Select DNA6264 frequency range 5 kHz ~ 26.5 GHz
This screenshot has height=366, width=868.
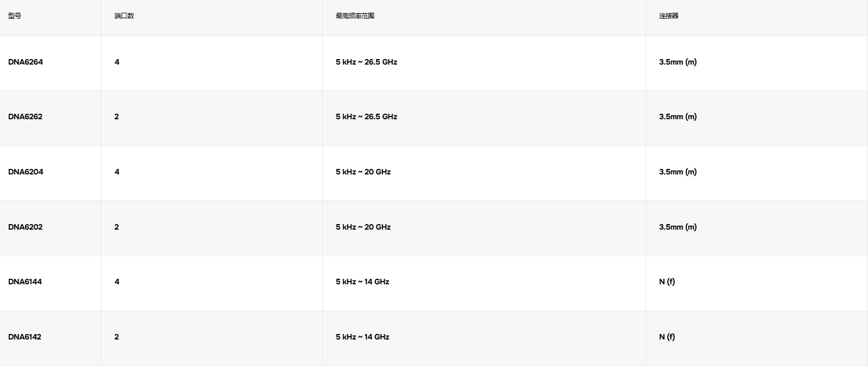(366, 62)
